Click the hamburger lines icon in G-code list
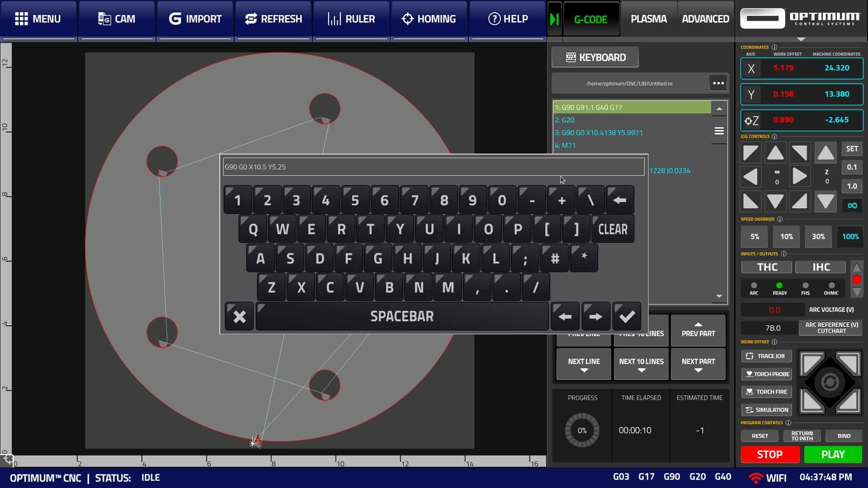The width and height of the screenshot is (868, 488). (719, 131)
